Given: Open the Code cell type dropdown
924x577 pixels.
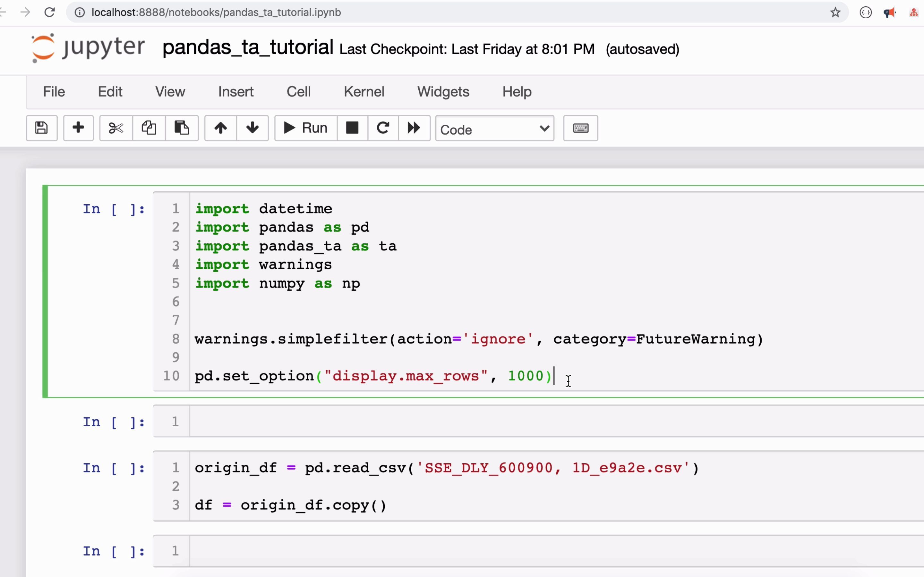Looking at the screenshot, I should click(494, 130).
